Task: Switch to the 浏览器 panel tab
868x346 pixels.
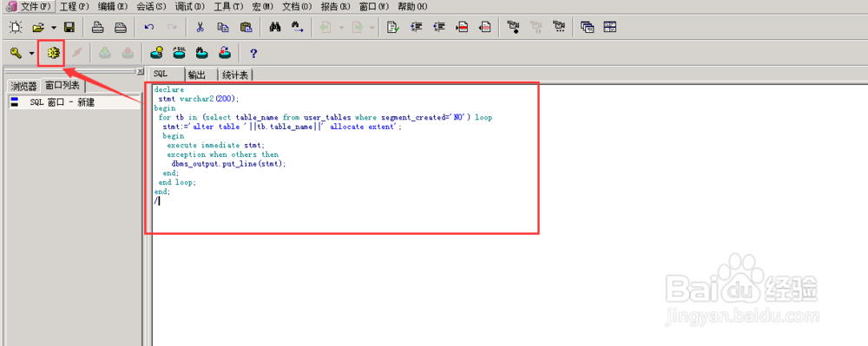Action: (23, 86)
